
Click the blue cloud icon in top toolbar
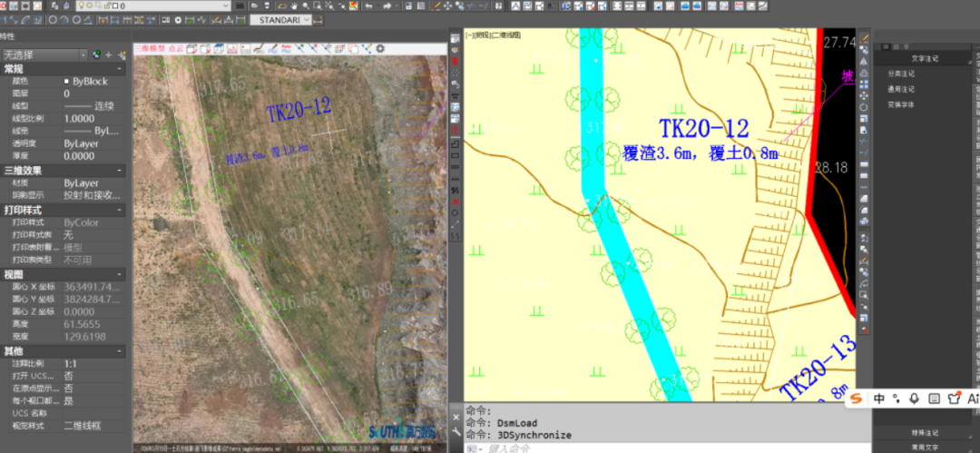click(x=685, y=5)
